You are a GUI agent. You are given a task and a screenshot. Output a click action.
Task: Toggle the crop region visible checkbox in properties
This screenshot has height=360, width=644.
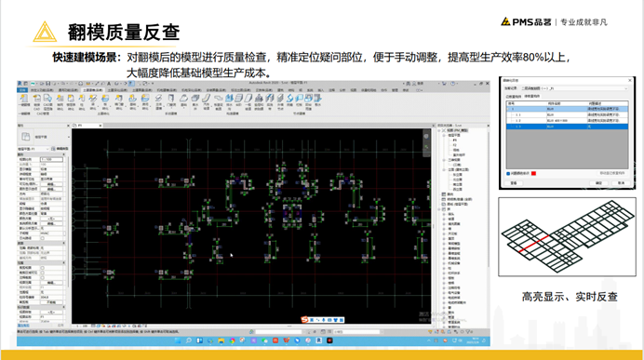[x=42, y=273]
